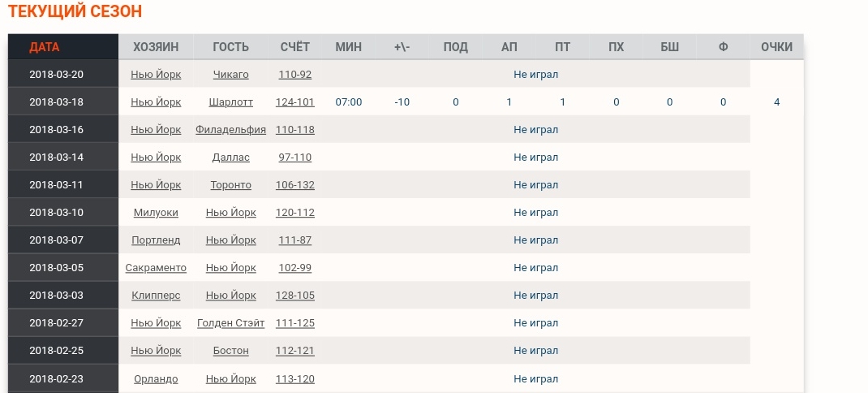Click the ДАТА column header
Viewport: 868px width, 393px height.
coord(45,47)
